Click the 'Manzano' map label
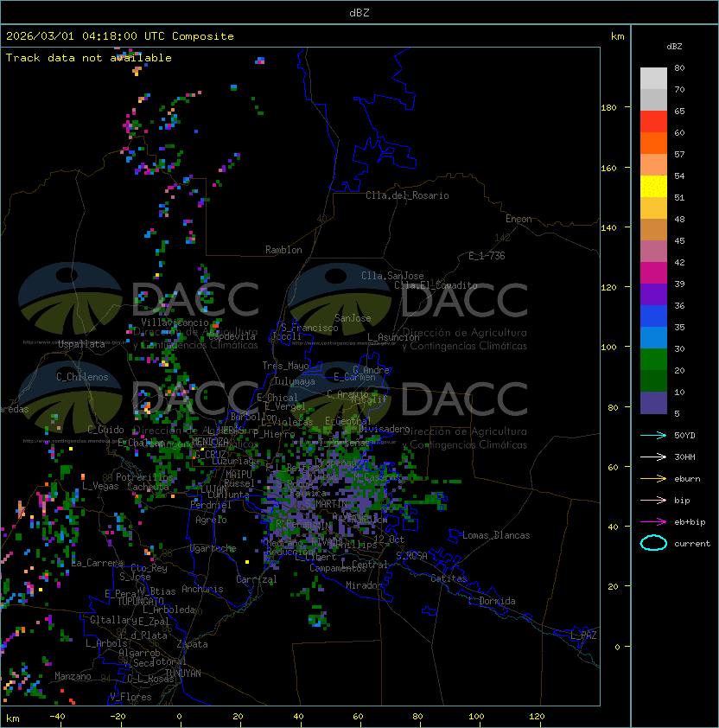 click(x=73, y=676)
